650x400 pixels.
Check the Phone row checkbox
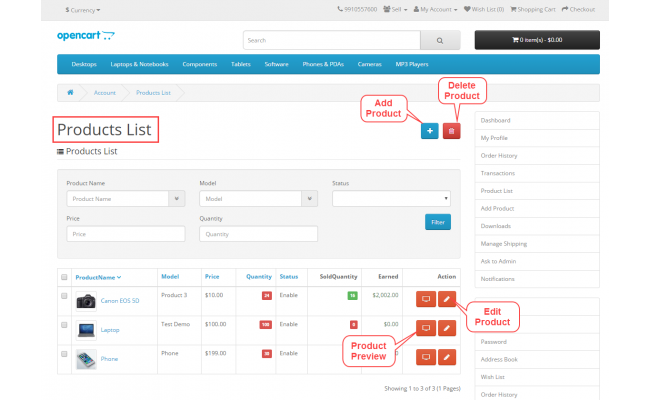pos(64,354)
